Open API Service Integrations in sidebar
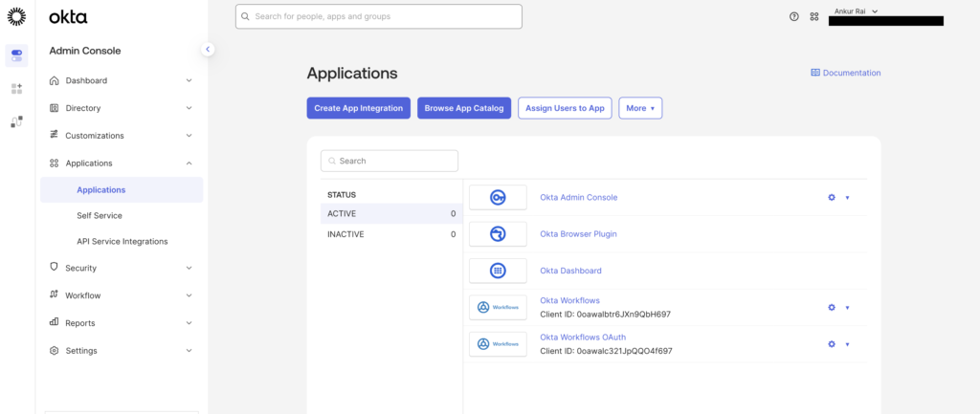Viewport: 980px width, 414px height. pos(122,241)
